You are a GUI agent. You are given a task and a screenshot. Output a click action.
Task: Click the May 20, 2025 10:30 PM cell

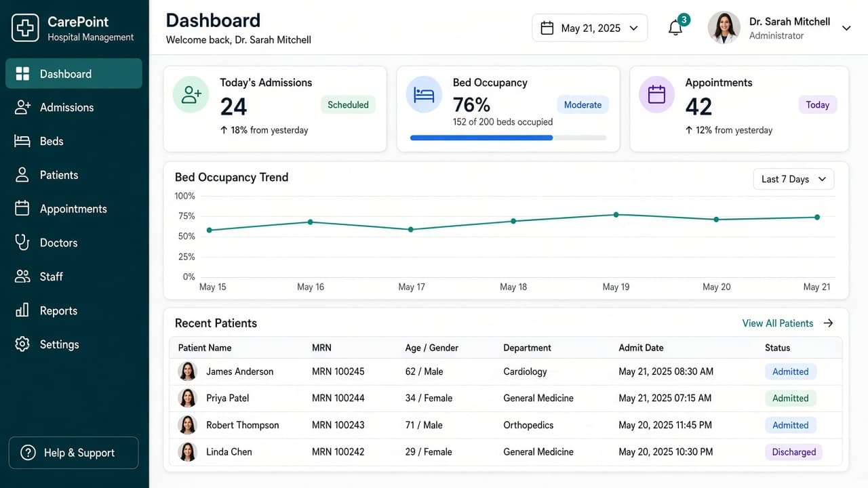click(x=665, y=451)
